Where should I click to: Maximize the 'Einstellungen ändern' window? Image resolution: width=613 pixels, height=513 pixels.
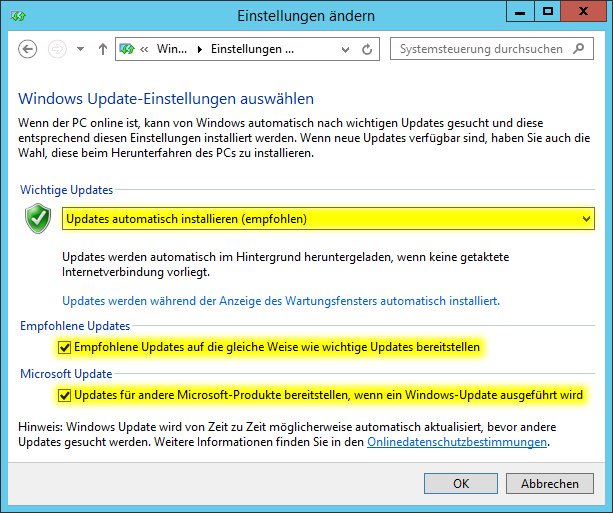[x=548, y=12]
